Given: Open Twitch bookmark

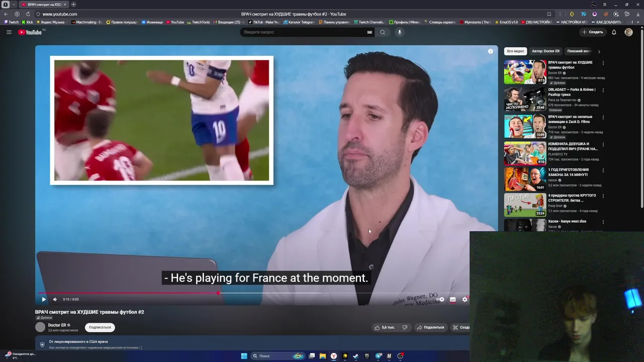Looking at the screenshot, I should coord(11,22).
